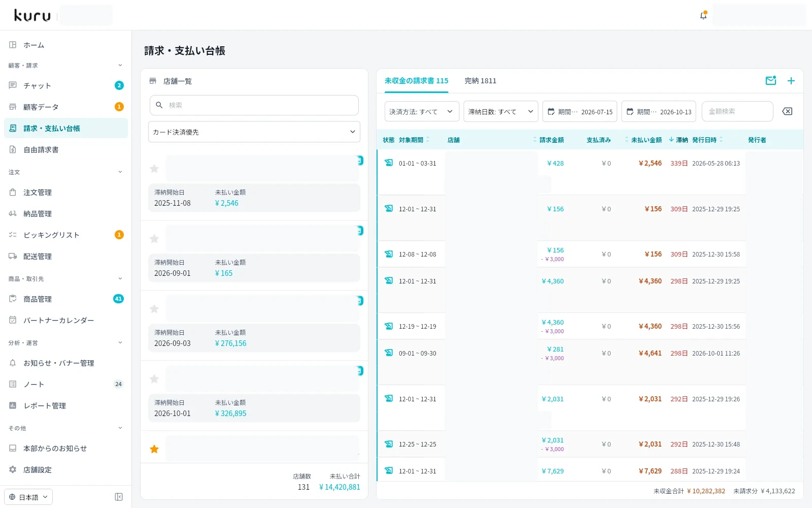Click the send invoice mail icon
The height and width of the screenshot is (508, 812).
(x=771, y=81)
